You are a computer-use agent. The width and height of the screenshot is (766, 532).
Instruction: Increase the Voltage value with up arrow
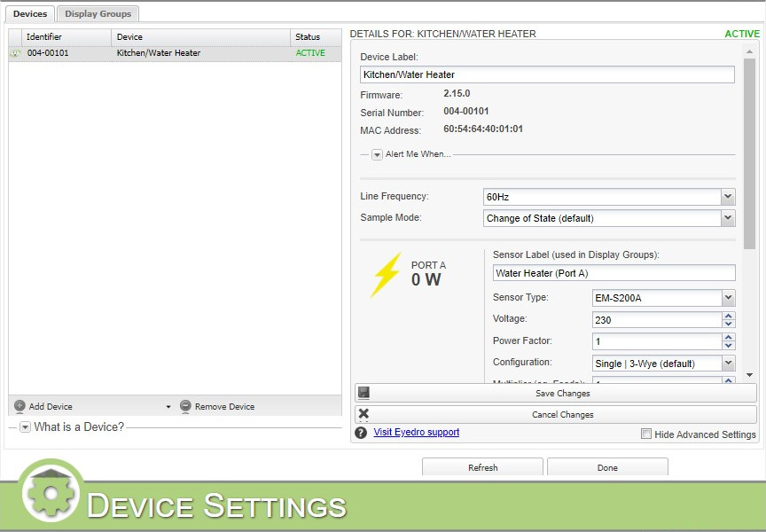tap(729, 316)
